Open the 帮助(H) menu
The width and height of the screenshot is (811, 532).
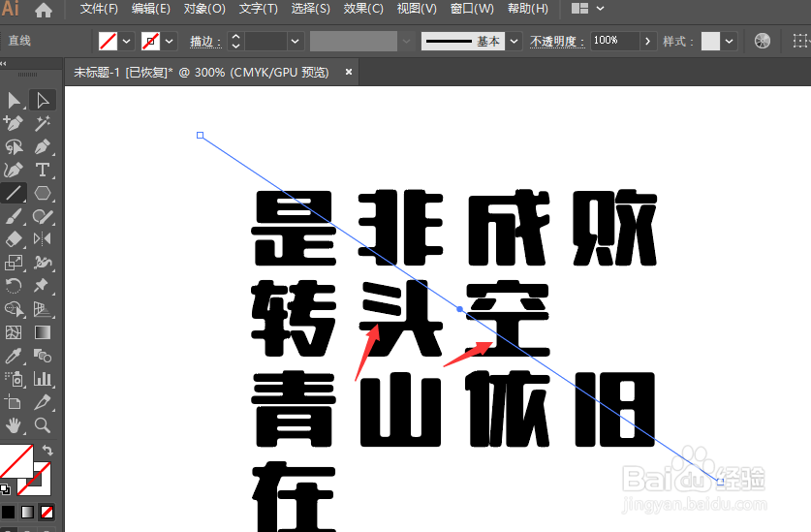tap(527, 9)
